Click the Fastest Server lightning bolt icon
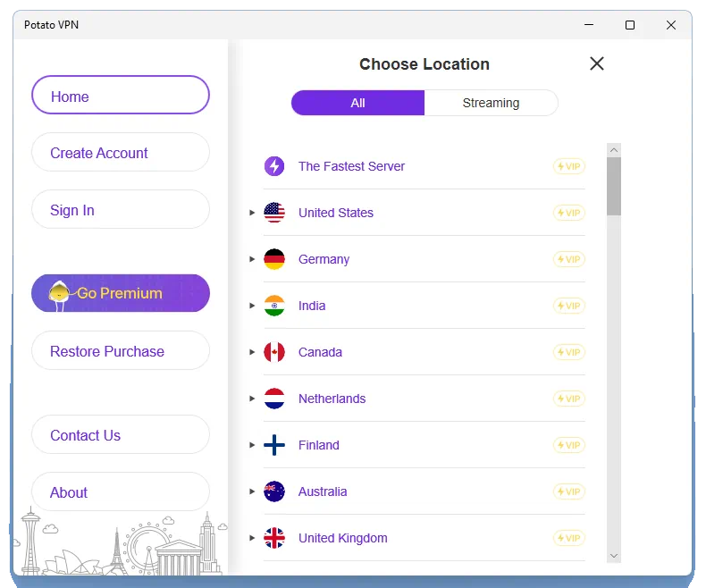The image size is (706, 588). [274, 166]
